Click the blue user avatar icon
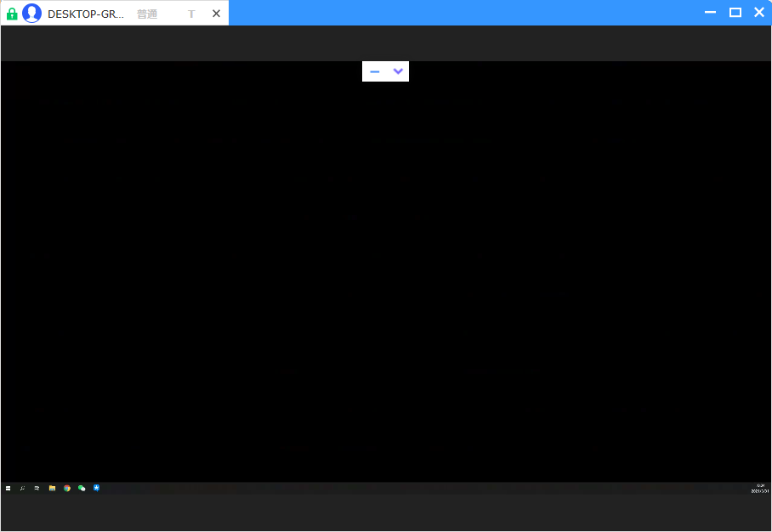This screenshot has width=772, height=532. (x=32, y=14)
